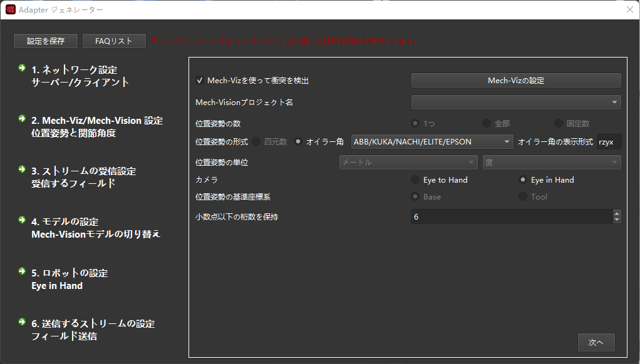The width and height of the screenshot is (640, 364).
Task: Click the 設定を保存 button
Action: tap(46, 41)
